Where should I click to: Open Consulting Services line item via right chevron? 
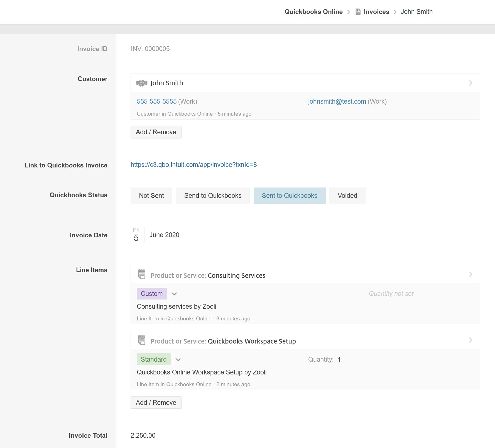click(471, 274)
